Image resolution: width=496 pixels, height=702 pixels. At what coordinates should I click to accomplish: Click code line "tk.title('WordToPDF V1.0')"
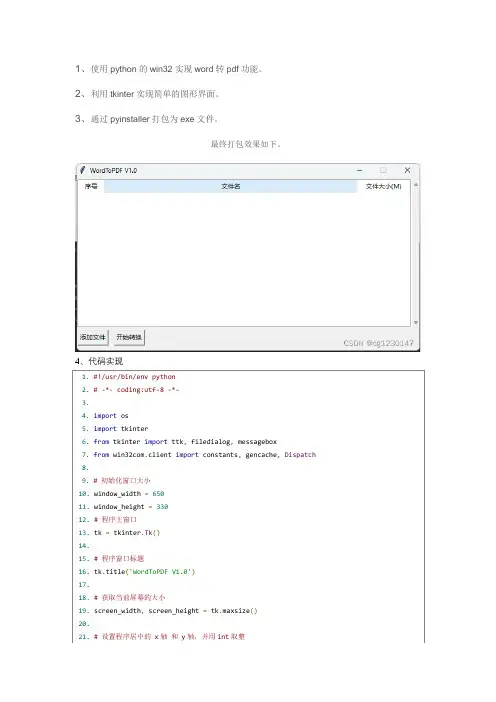(144, 572)
